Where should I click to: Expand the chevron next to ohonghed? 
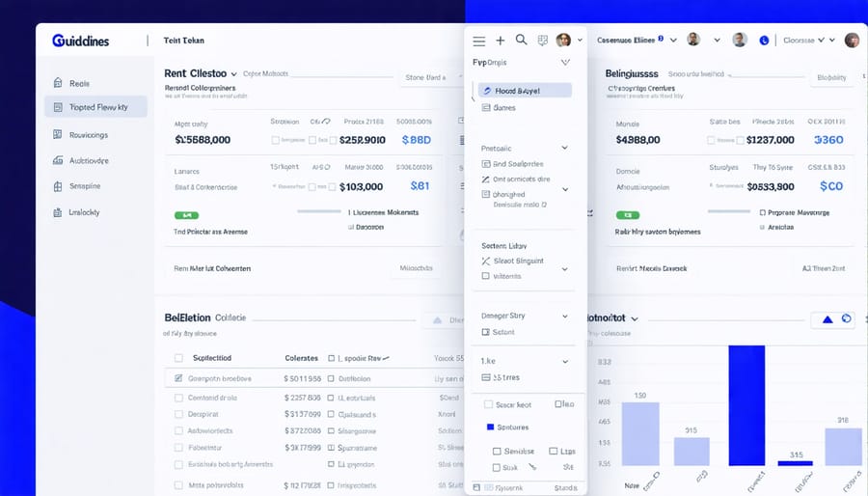pos(565,189)
